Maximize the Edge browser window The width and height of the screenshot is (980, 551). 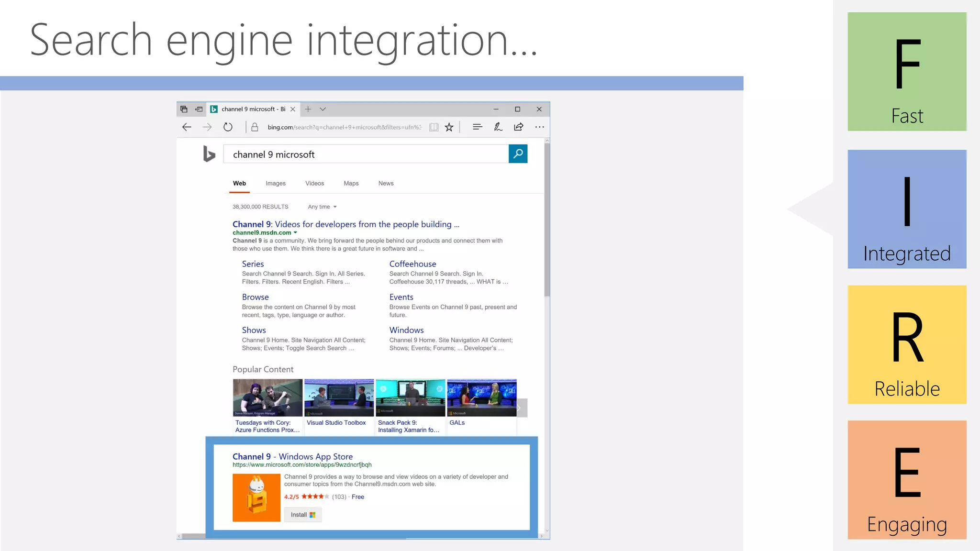(517, 109)
